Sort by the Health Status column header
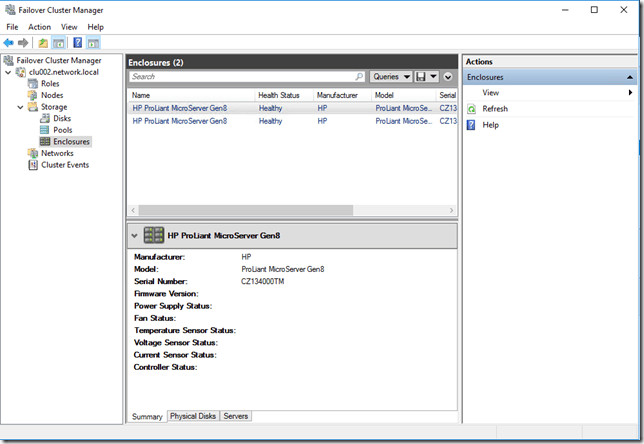 click(280, 95)
